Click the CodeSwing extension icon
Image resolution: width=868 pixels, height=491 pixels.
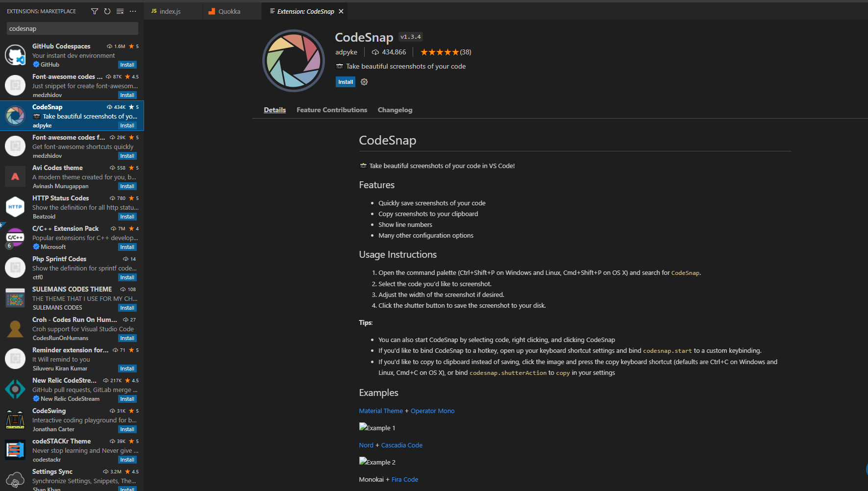pos(15,419)
